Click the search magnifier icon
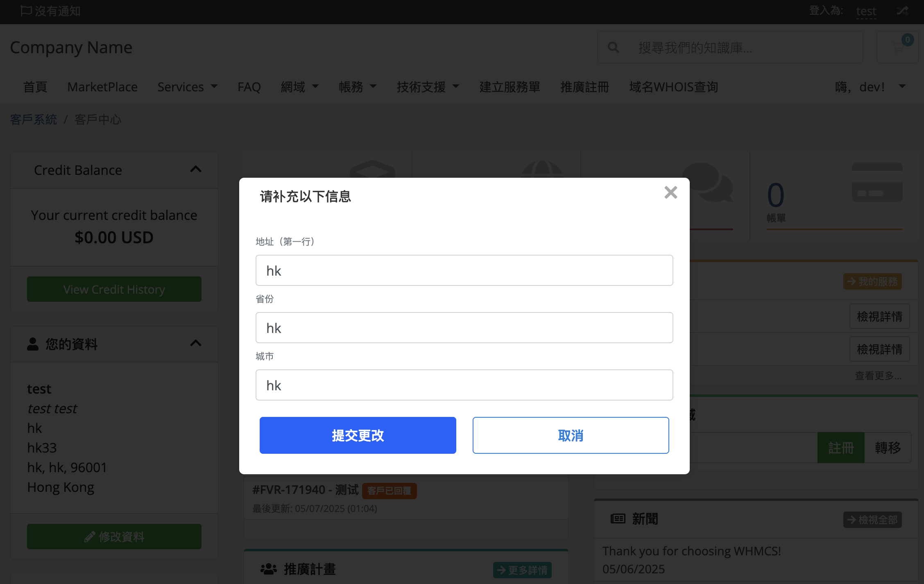Screen dimensions: 924x584 [x=613, y=48]
